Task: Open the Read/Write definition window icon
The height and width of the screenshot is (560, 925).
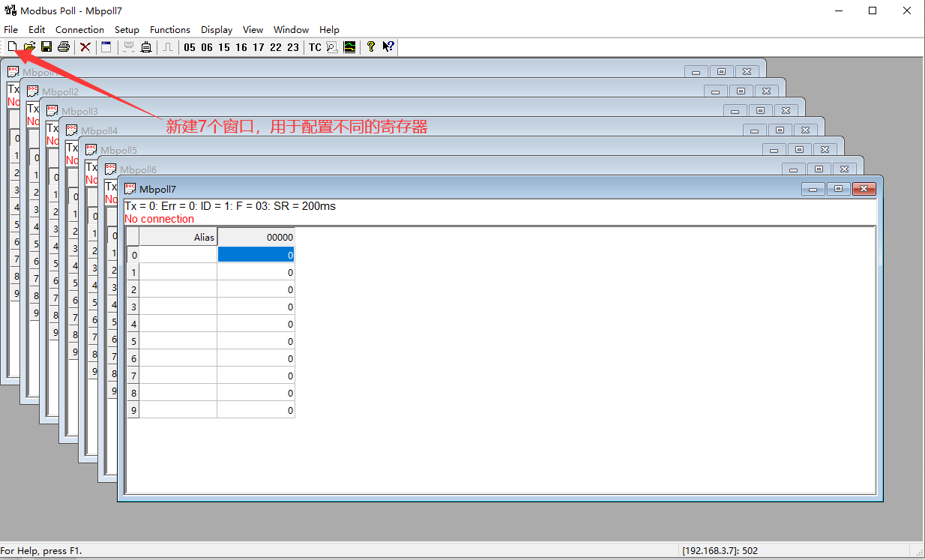Action: tap(106, 46)
